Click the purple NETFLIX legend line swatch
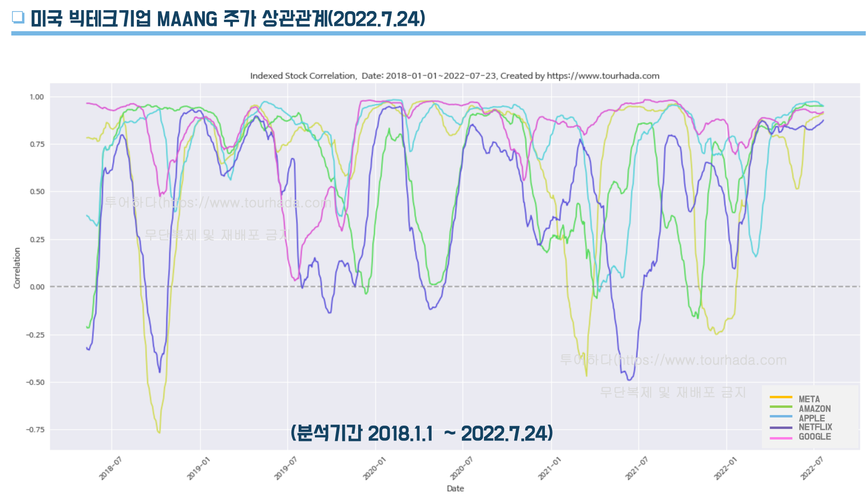Viewport: 868px width, 499px height. click(781, 427)
